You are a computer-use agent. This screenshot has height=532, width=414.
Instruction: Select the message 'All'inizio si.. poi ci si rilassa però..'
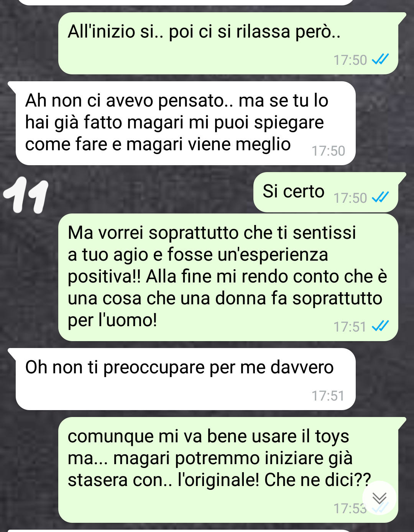[x=228, y=43]
